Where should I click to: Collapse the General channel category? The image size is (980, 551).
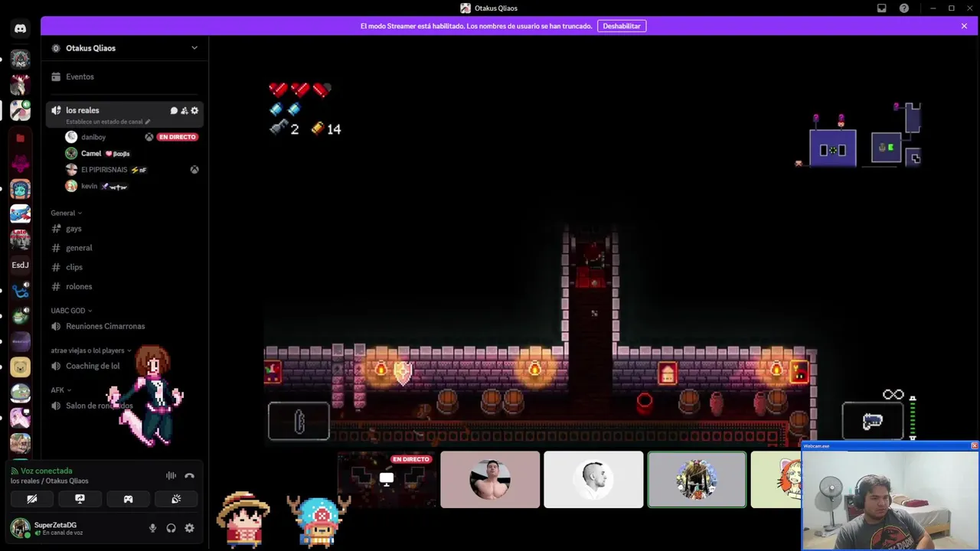tap(66, 213)
